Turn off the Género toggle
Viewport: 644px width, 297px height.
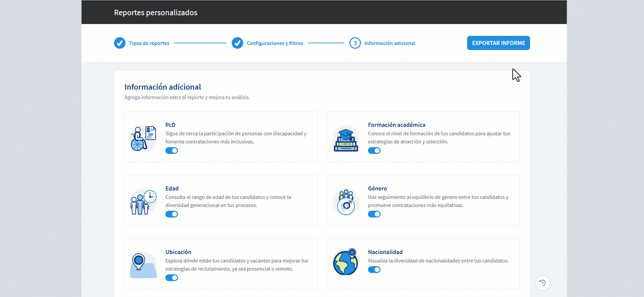point(374,214)
